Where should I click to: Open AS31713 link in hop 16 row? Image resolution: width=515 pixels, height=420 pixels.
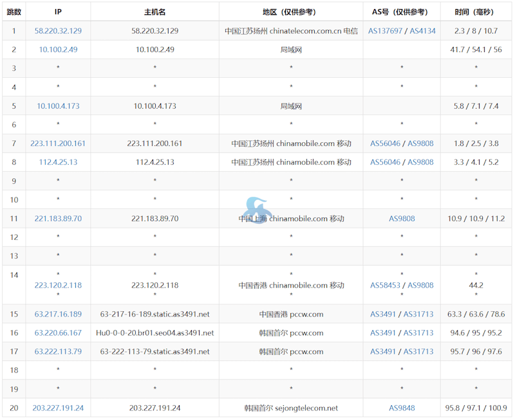coord(418,333)
